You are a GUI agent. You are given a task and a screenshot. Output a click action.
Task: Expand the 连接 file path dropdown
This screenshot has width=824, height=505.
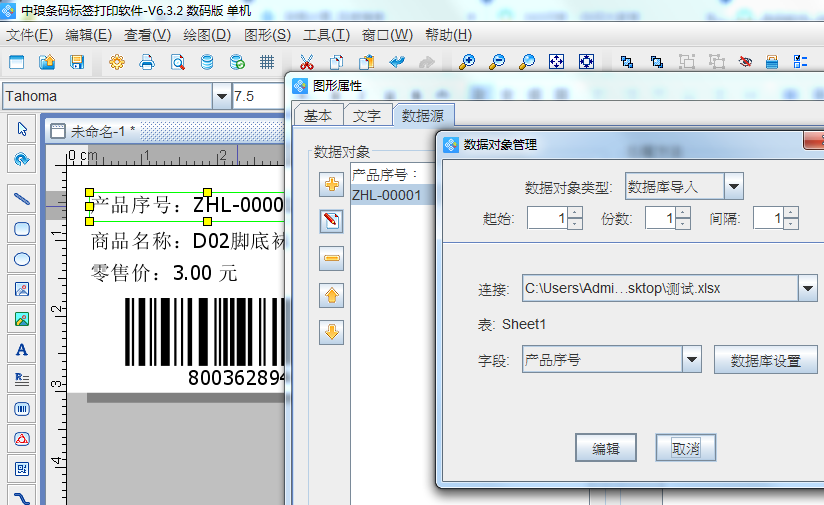click(808, 290)
